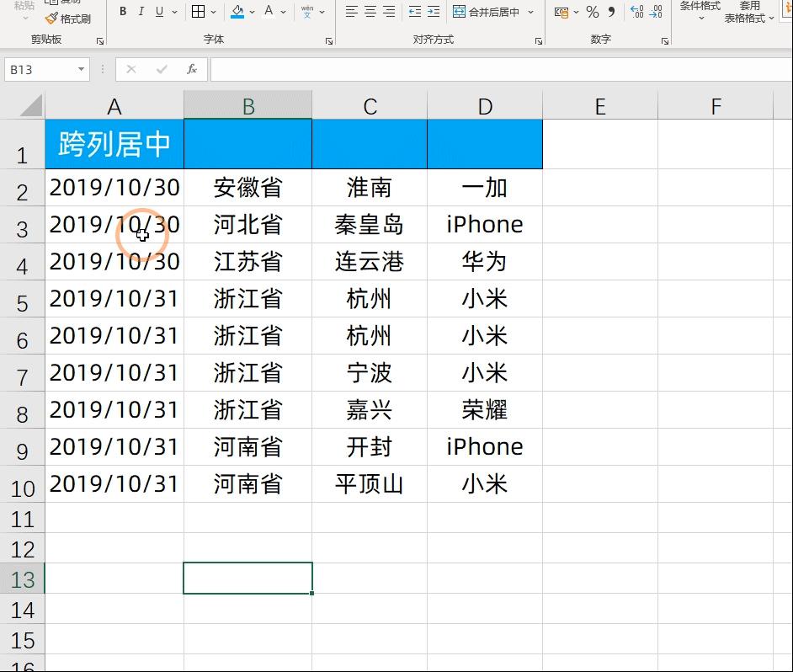Toggle bold formatting on
This screenshot has width=793, height=672.
coord(124,11)
